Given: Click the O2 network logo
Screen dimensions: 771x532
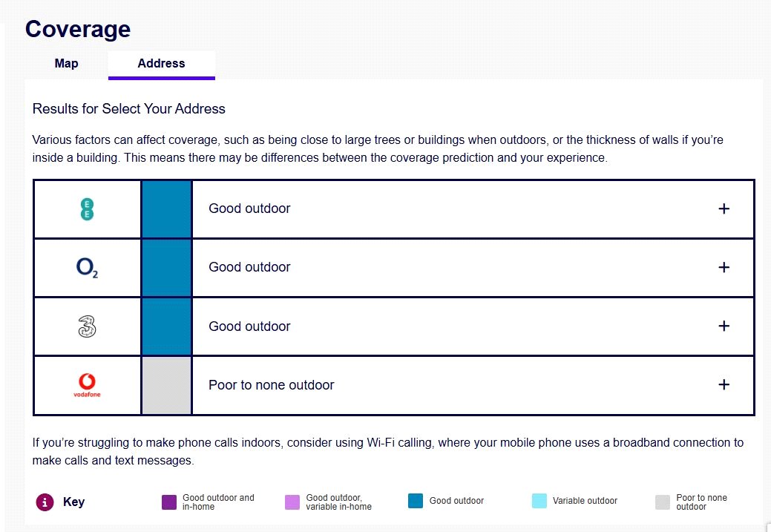Looking at the screenshot, I should 88,268.
